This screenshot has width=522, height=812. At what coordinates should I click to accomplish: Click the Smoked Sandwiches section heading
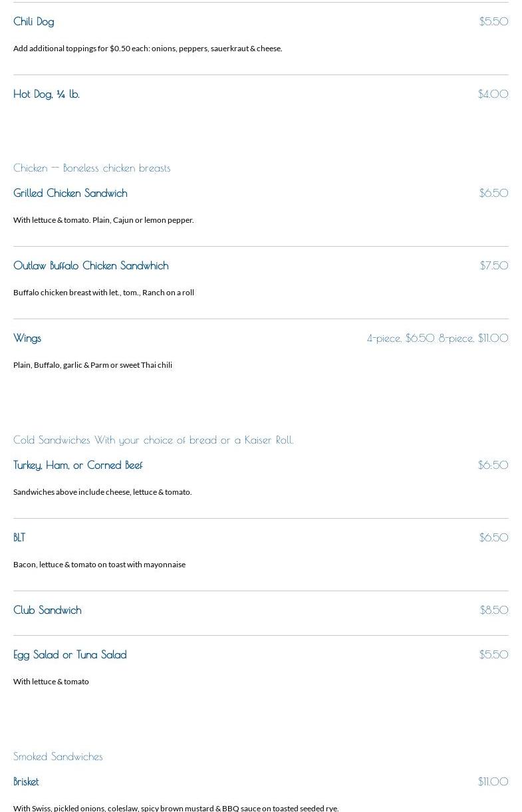pyautogui.click(x=58, y=756)
